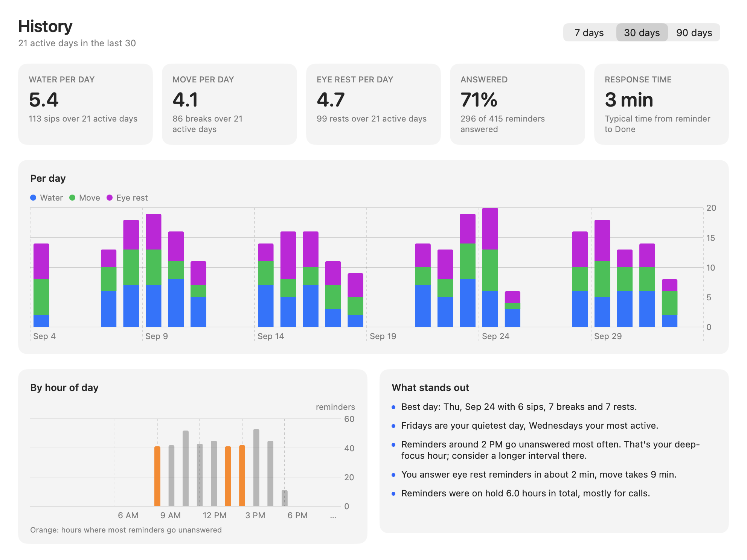Viewport: 747px width, 560px height.
Task: Click the Answered 71% card
Action: tap(517, 104)
